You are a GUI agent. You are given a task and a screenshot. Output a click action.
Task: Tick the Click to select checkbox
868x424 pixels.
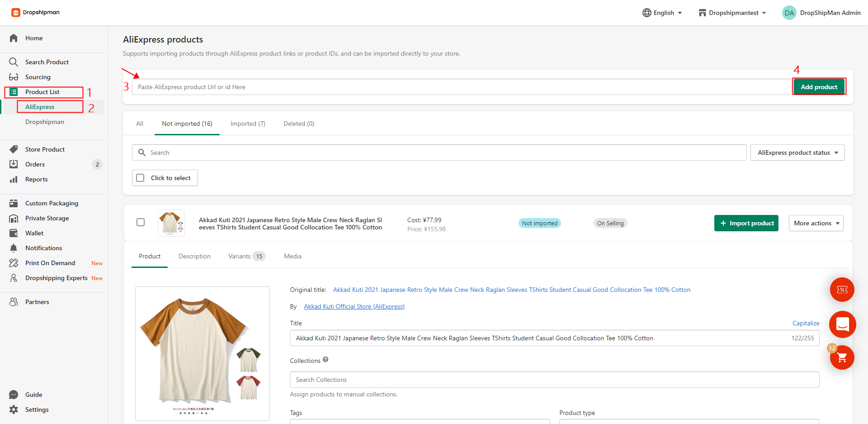pos(141,178)
